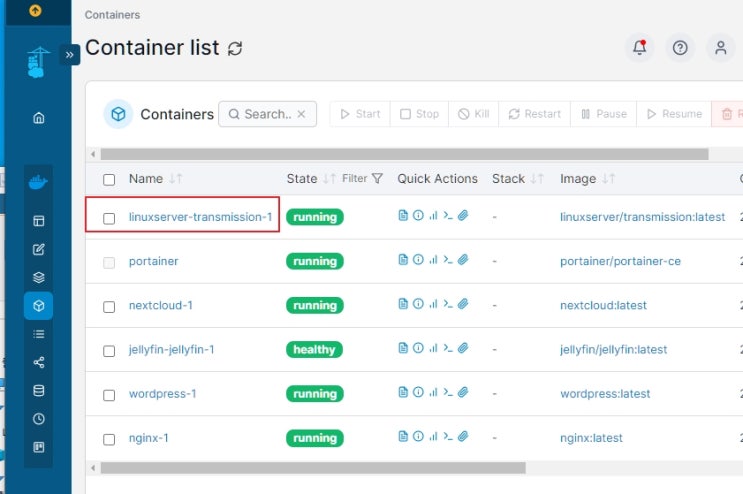
Task: Select the wordpress-1 checkbox
Action: [x=109, y=395]
